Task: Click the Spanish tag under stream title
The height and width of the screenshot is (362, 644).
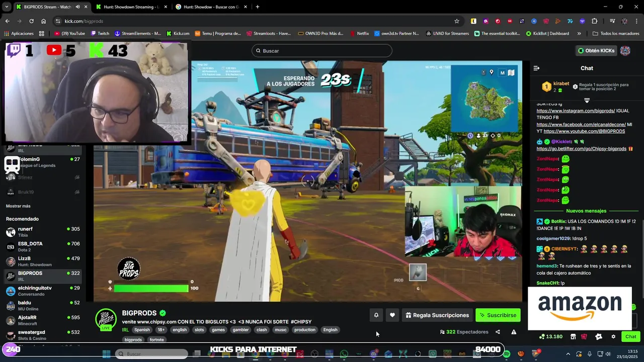Action: [142, 330]
